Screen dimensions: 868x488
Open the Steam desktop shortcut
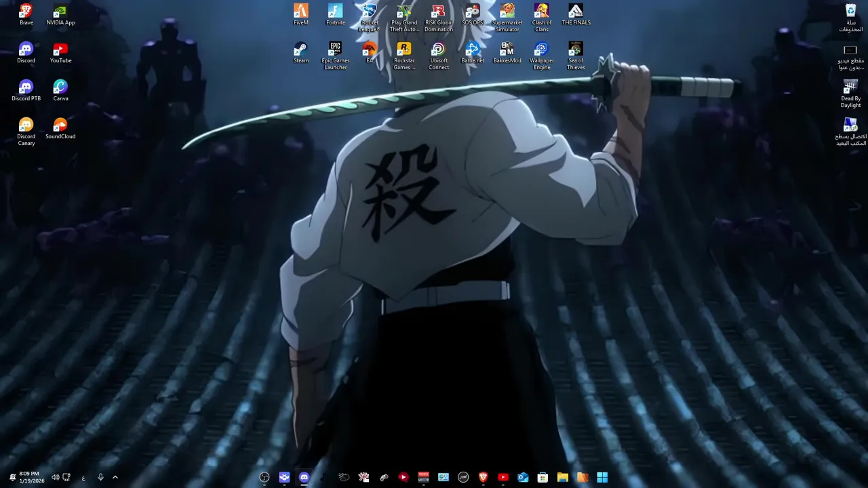point(301,53)
